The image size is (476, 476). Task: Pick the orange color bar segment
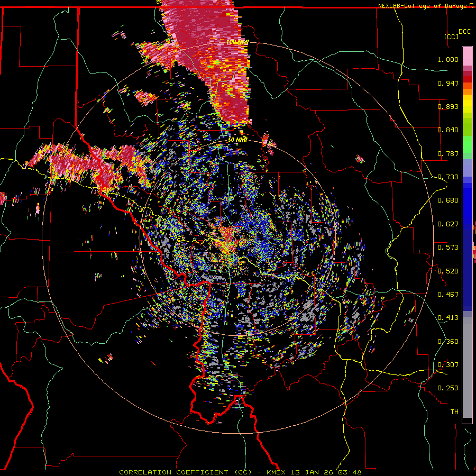(x=467, y=91)
